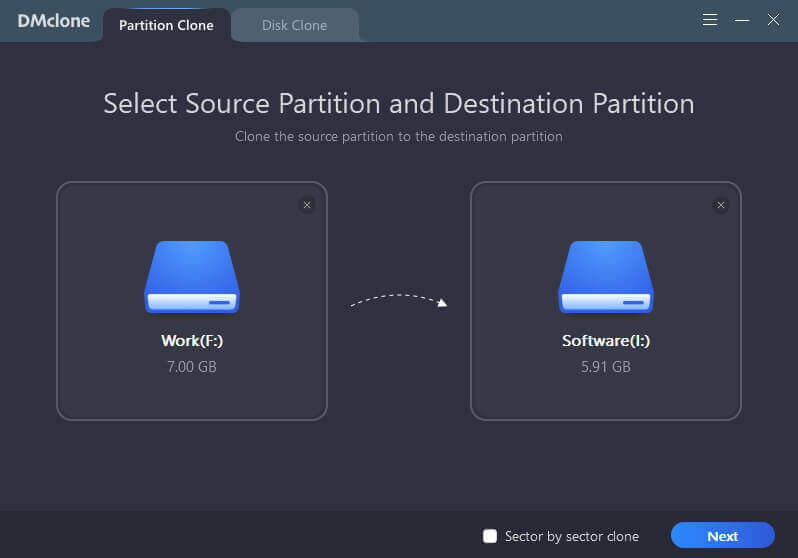Click the 'Sector by sector clone' label

(x=571, y=536)
